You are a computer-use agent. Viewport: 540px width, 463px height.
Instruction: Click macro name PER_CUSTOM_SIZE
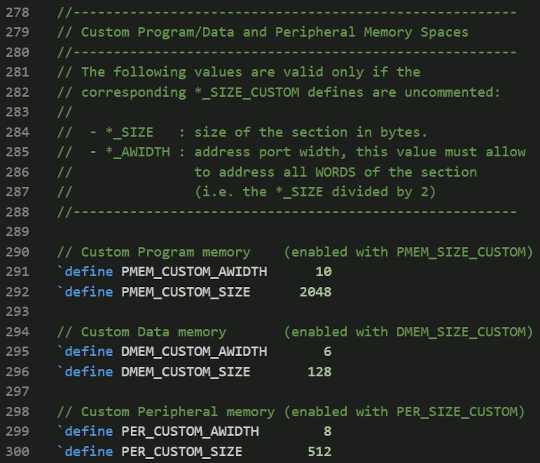pos(182,452)
